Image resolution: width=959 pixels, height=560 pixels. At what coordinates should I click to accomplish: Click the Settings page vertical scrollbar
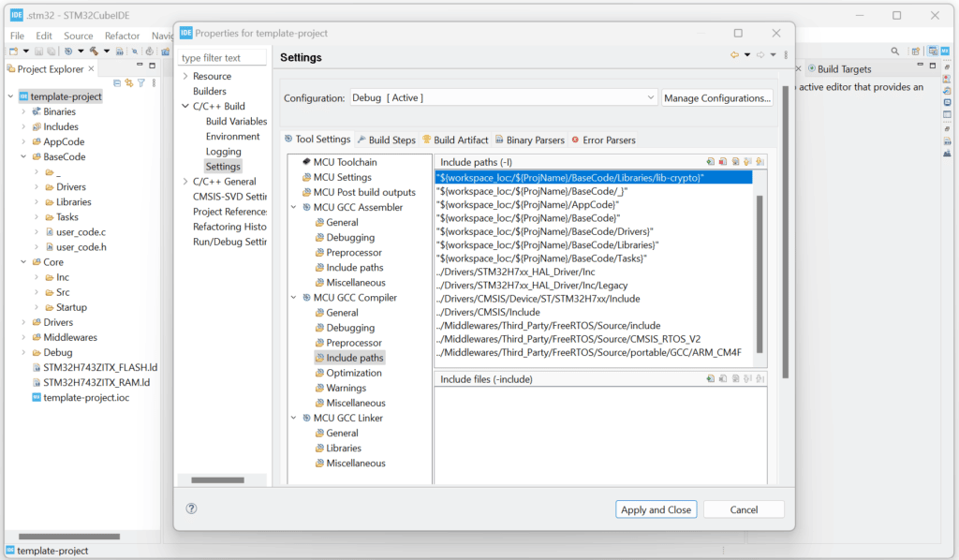[x=786, y=232]
